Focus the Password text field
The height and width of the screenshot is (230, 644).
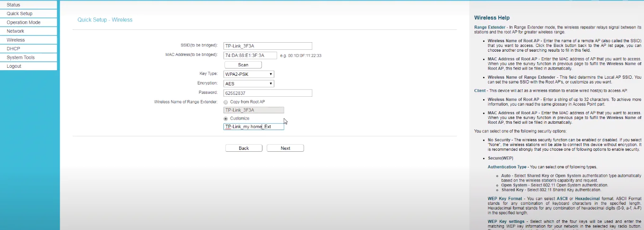click(x=268, y=93)
